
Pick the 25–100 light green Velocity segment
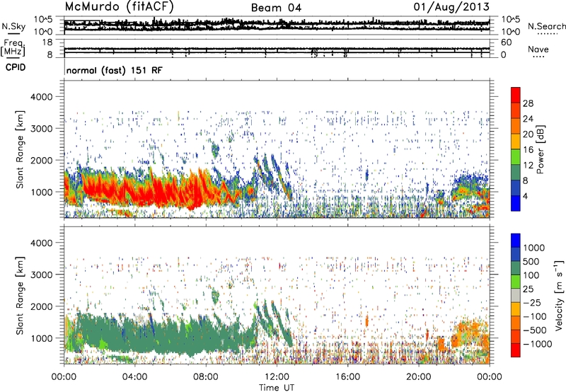pyautogui.click(x=516, y=282)
